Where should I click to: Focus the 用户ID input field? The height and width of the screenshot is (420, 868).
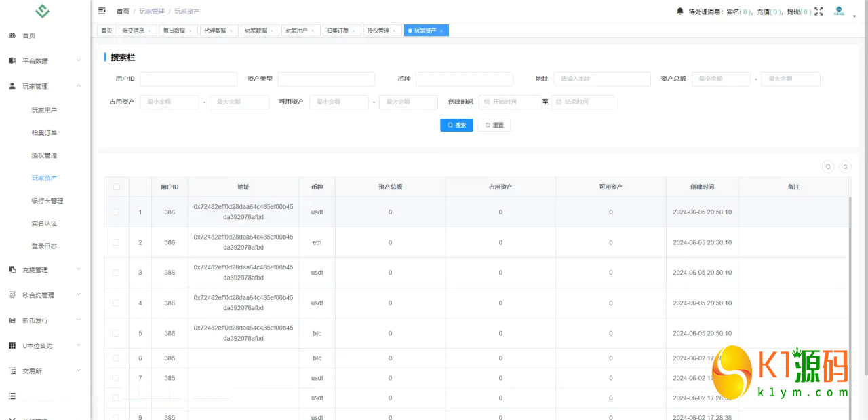pos(189,79)
